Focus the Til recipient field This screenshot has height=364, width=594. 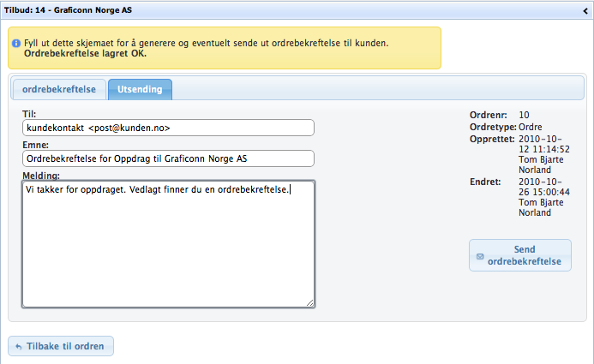[x=168, y=128]
